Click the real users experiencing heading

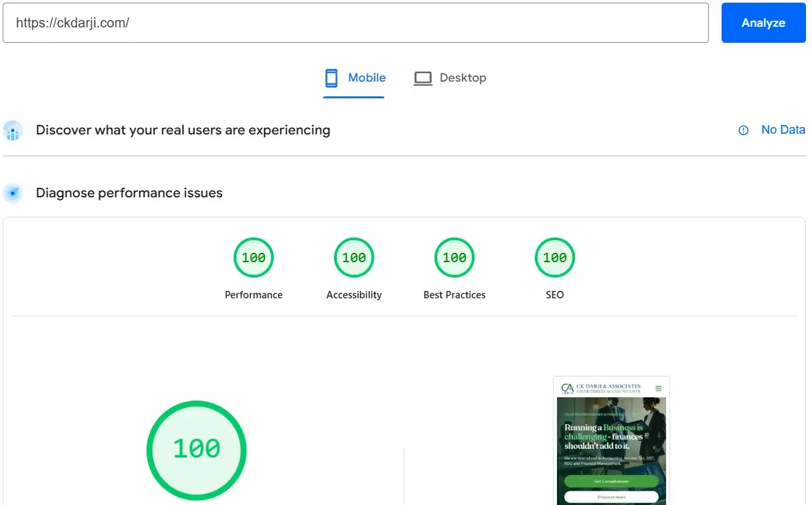183,130
